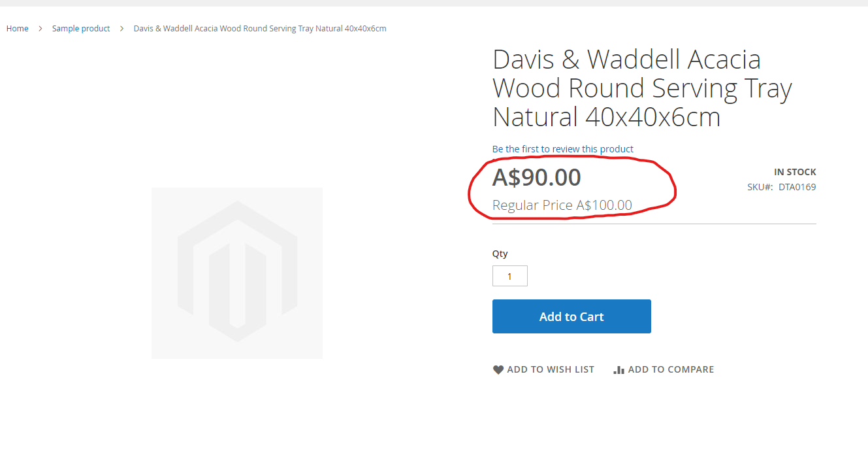Click the Qty label
The height and width of the screenshot is (472, 868).
(500, 254)
